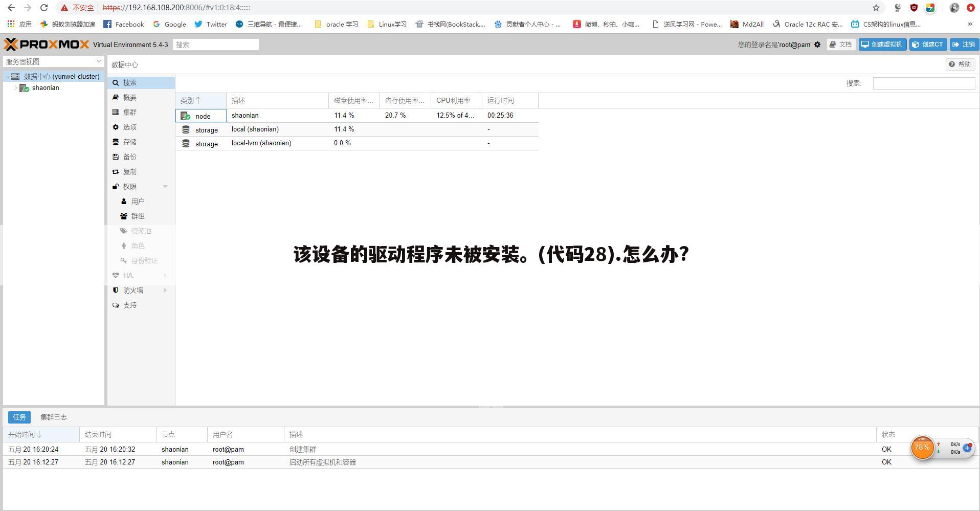Image resolution: width=980 pixels, height=511 pixels.
Task: Click the 创建虚拟机 button
Action: pyautogui.click(x=881, y=45)
